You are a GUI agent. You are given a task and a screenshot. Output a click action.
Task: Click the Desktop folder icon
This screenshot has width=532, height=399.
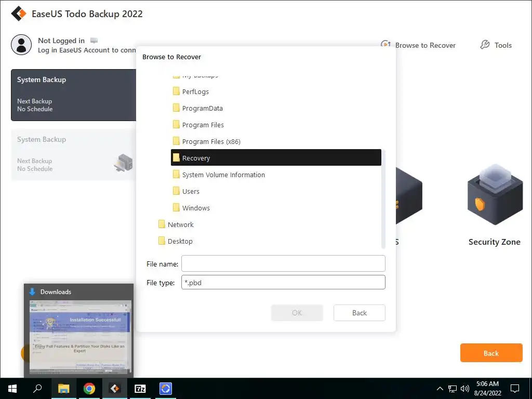pos(162,241)
